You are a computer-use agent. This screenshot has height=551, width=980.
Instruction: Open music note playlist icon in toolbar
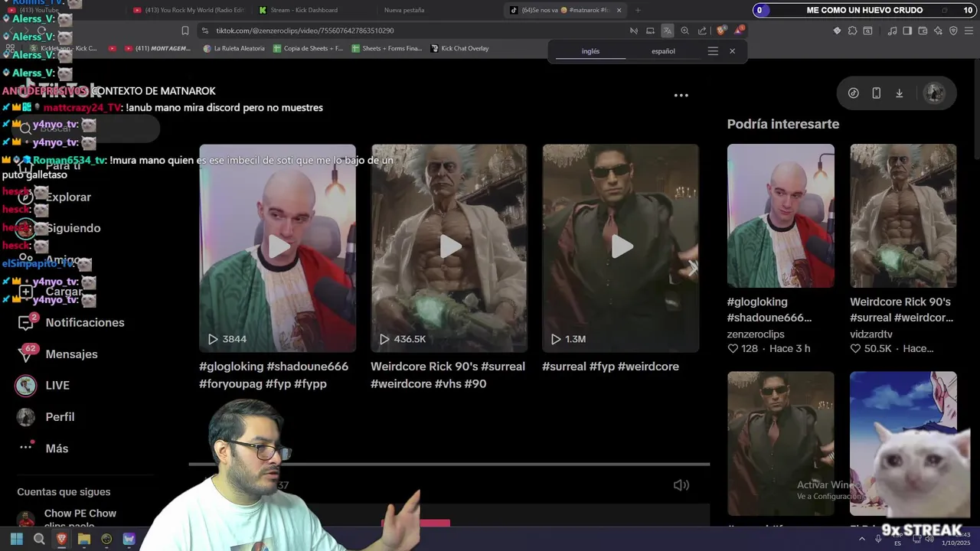(x=892, y=31)
